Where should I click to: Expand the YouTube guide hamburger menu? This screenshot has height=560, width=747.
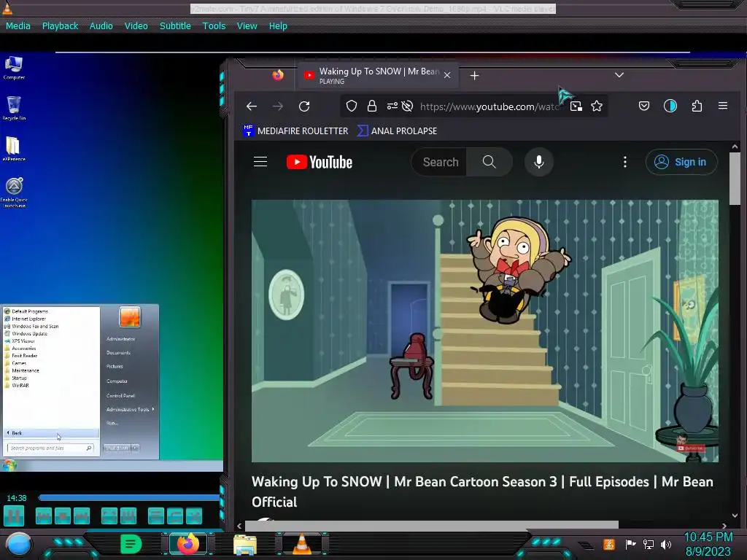pyautogui.click(x=260, y=162)
